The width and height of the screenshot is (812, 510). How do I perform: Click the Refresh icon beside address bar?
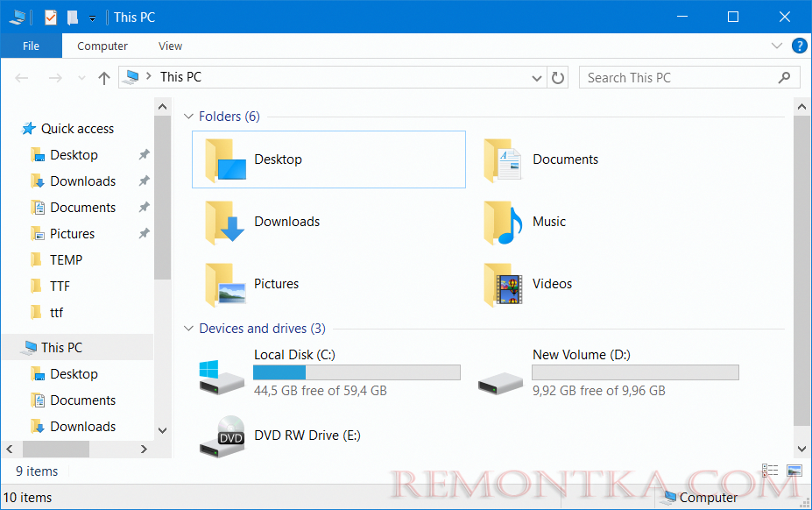[558, 78]
